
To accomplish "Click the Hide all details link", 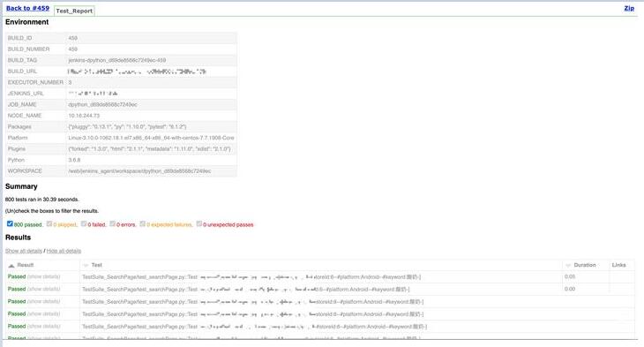I will [x=64, y=251].
